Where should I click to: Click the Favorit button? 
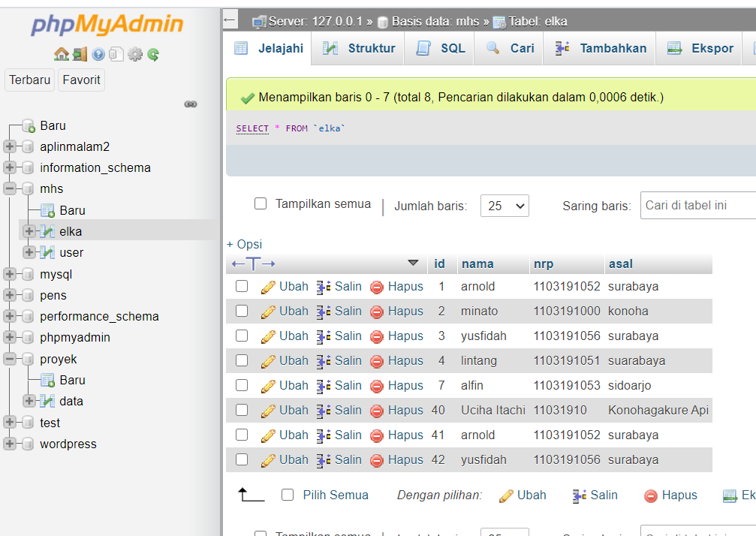pyautogui.click(x=82, y=80)
